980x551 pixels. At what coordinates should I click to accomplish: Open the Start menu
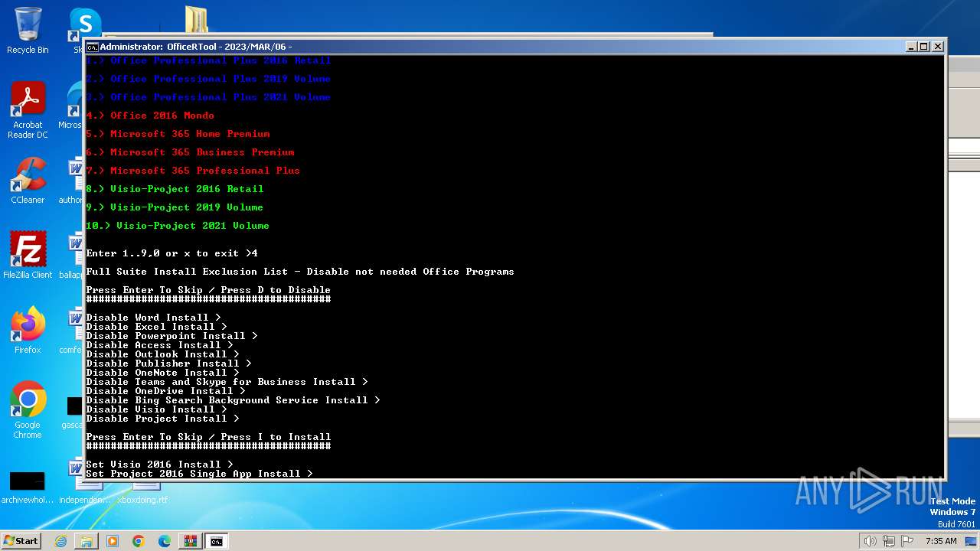[21, 541]
